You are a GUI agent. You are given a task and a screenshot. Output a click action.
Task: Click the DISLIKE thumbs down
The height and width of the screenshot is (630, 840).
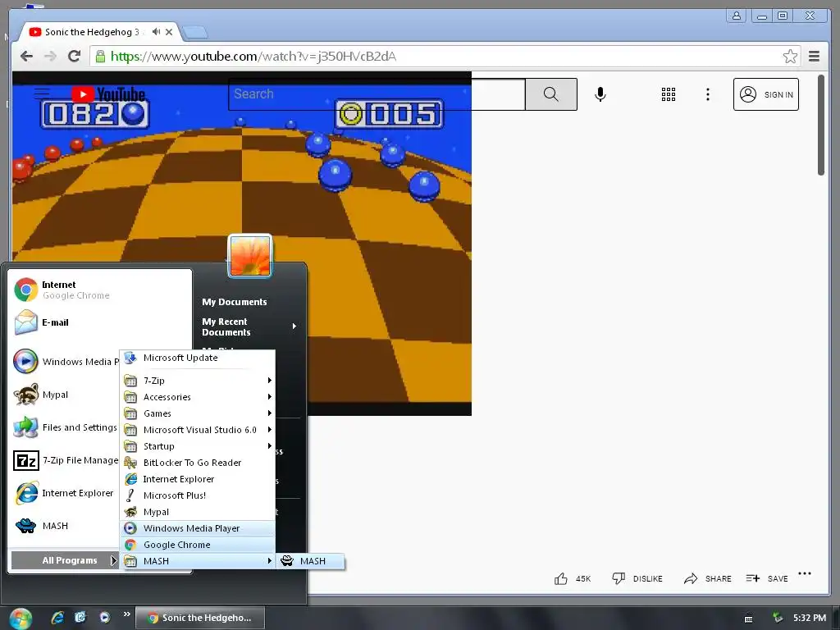637,578
